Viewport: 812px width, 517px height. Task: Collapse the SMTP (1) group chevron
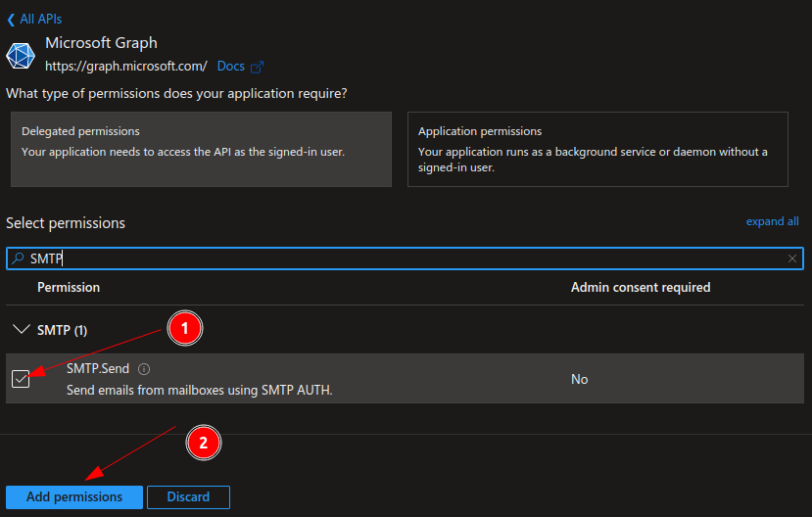[x=22, y=329]
